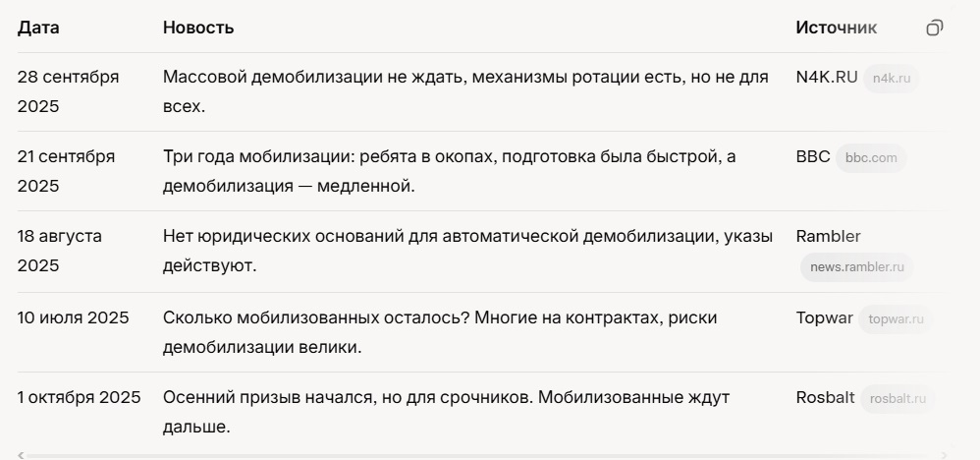Open the topwar.ru source chip
Viewport: 980px width, 460px height.
coord(896,319)
